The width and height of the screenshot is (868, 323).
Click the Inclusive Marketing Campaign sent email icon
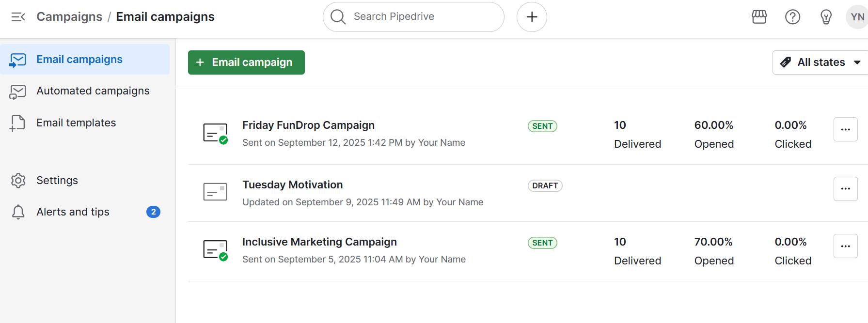pyautogui.click(x=215, y=250)
